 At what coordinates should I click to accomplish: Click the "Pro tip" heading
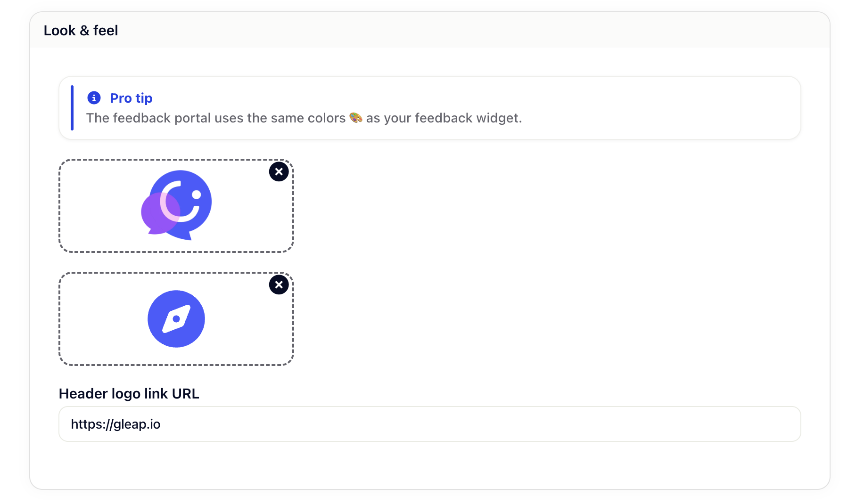131,98
